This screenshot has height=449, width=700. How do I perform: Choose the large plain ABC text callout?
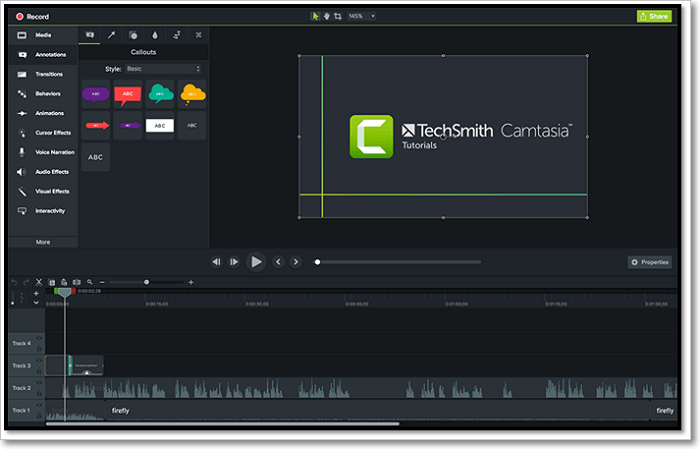(x=96, y=157)
